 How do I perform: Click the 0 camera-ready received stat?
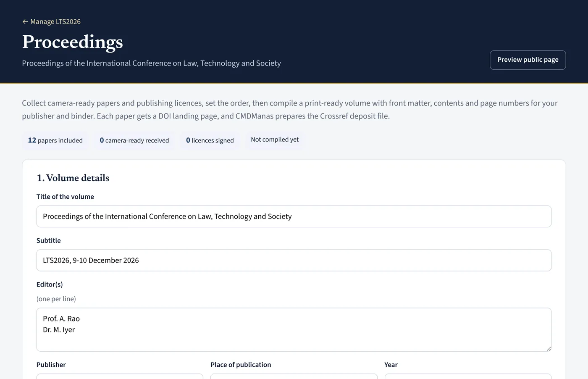(134, 140)
